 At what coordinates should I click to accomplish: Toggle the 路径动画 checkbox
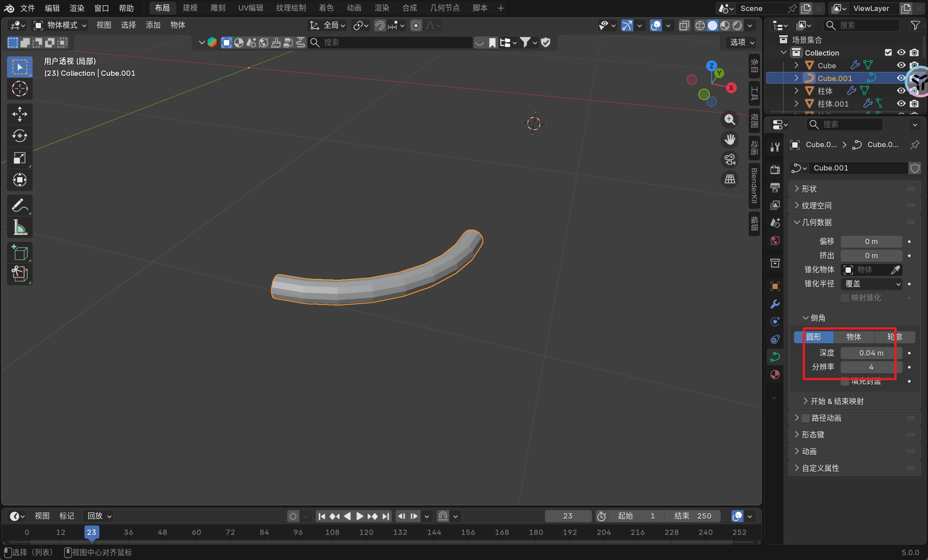coord(806,418)
